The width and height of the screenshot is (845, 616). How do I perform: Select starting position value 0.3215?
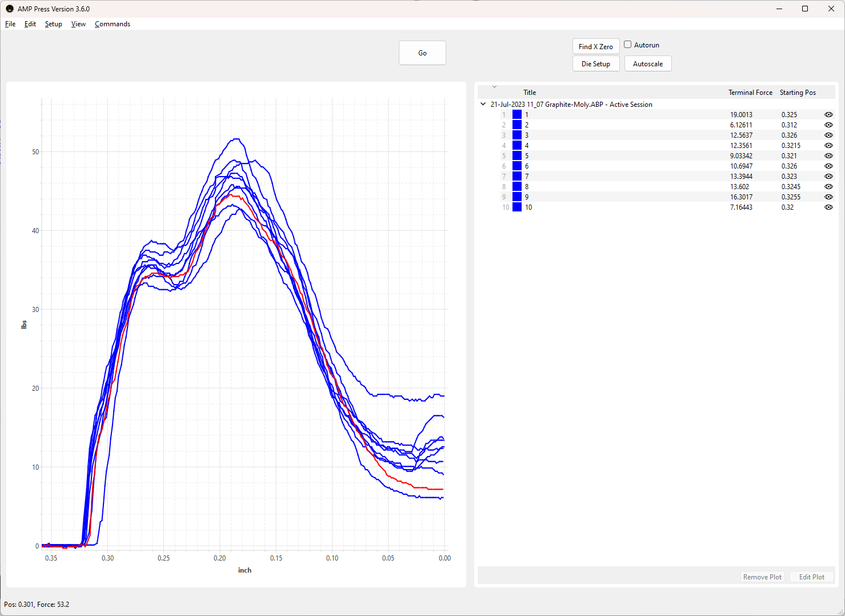791,146
